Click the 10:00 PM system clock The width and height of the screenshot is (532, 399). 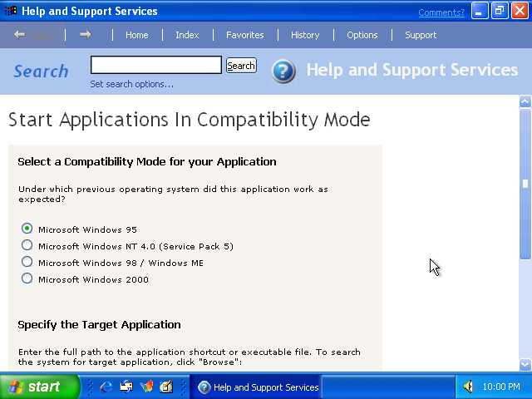(501, 387)
